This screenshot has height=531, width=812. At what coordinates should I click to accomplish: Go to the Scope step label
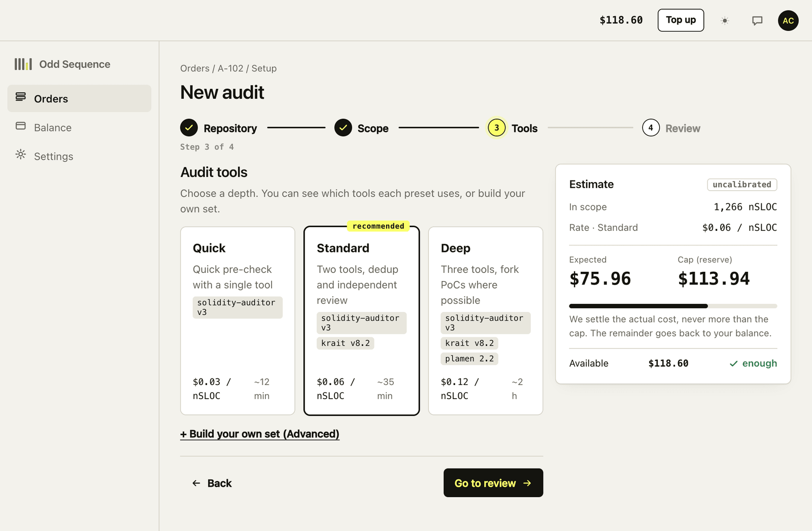(x=373, y=128)
